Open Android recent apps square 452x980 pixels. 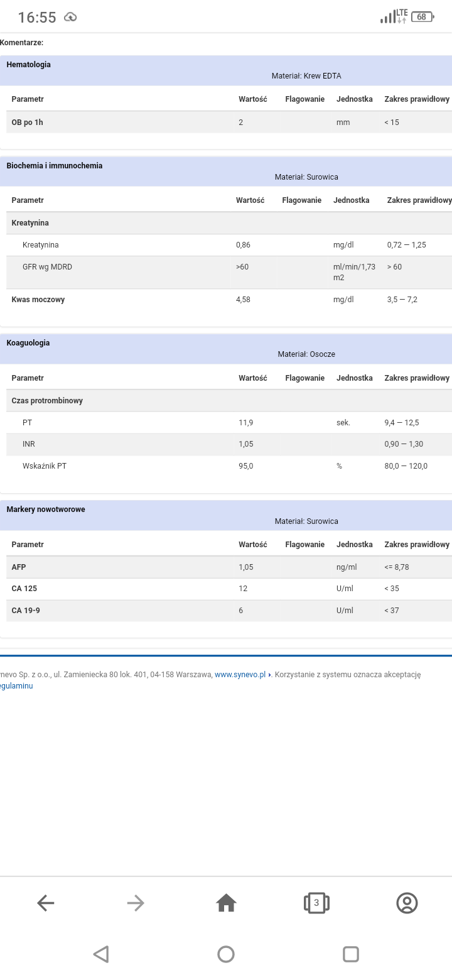coord(351,954)
